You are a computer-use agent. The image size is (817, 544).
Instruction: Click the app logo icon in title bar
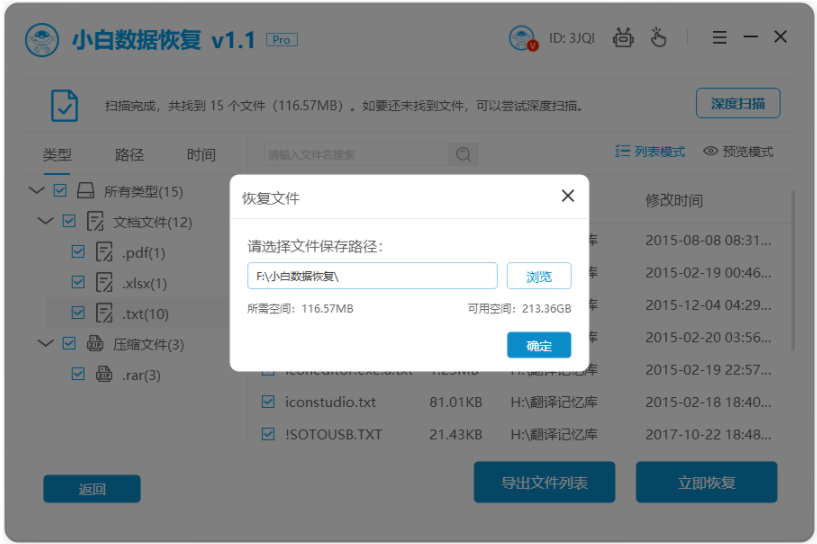(42, 40)
